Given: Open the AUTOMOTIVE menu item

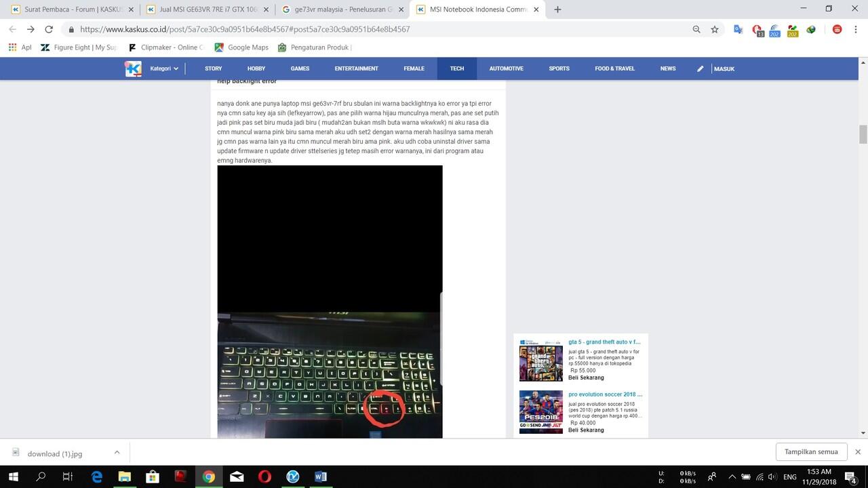Looking at the screenshot, I should click(507, 68).
